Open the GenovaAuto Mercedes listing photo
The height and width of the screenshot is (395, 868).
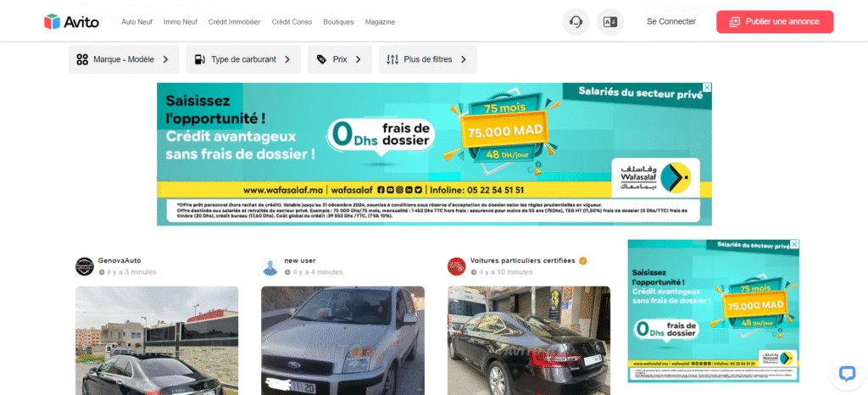[x=157, y=340]
